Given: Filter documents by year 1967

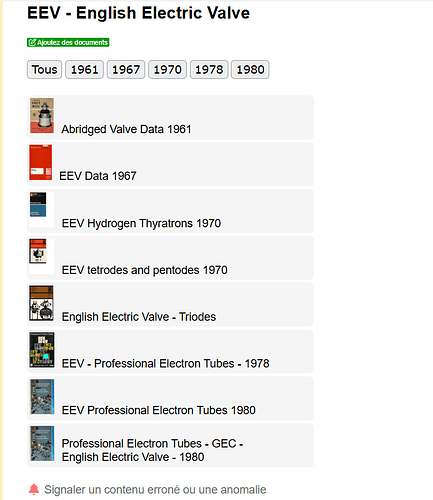Looking at the screenshot, I should point(126,69).
